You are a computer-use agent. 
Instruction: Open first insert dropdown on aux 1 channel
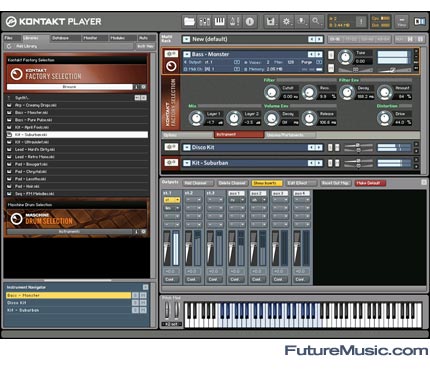[237, 200]
